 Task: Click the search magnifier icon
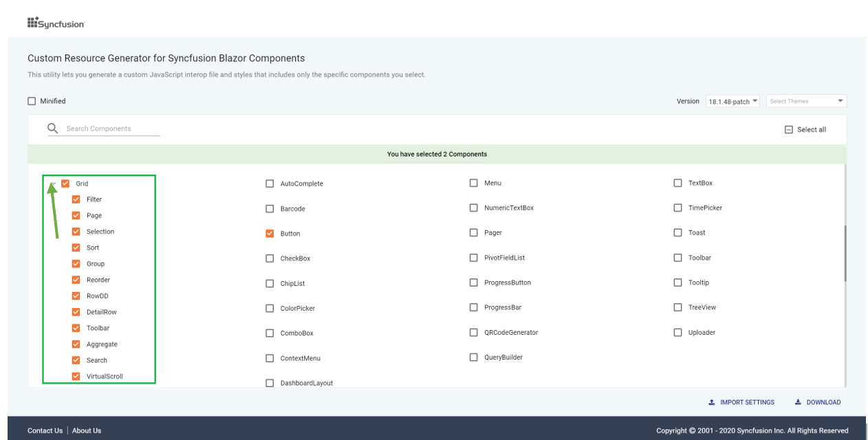click(52, 128)
